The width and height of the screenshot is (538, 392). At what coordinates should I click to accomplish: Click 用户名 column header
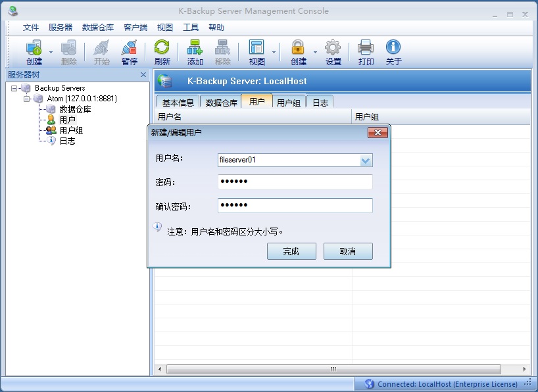point(253,116)
